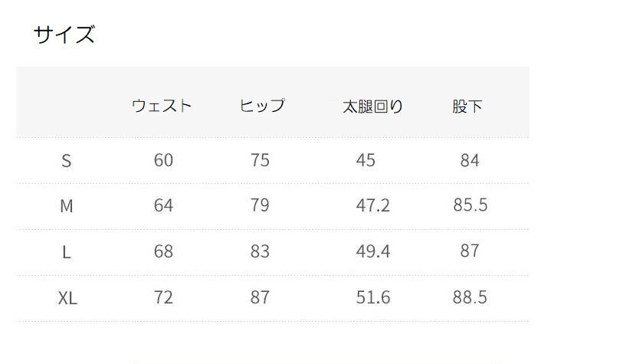Click the ヒップ column header
This screenshot has height=364, width=633.
[262, 106]
